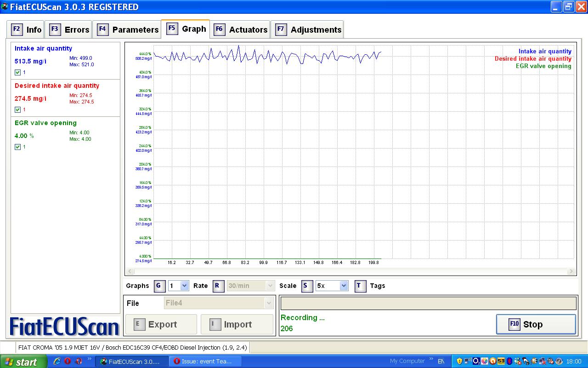The image size is (588, 368).
Task: Open the F2 Info tab
Action: tap(27, 29)
